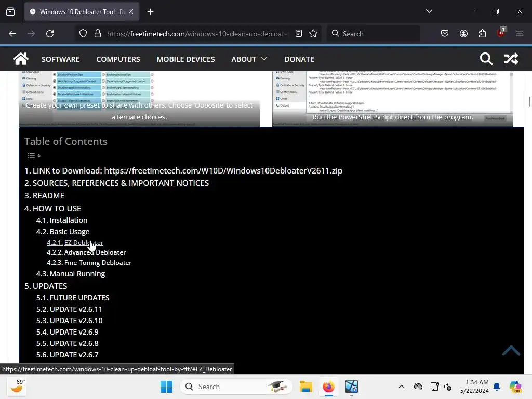Screen dimensions: 532x399
Task: Open the UPDATE v2.6.9 entry
Action: [x=67, y=332]
